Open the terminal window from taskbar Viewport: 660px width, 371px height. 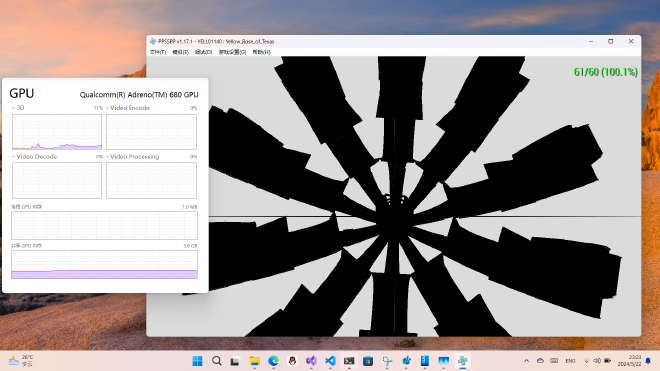349,361
